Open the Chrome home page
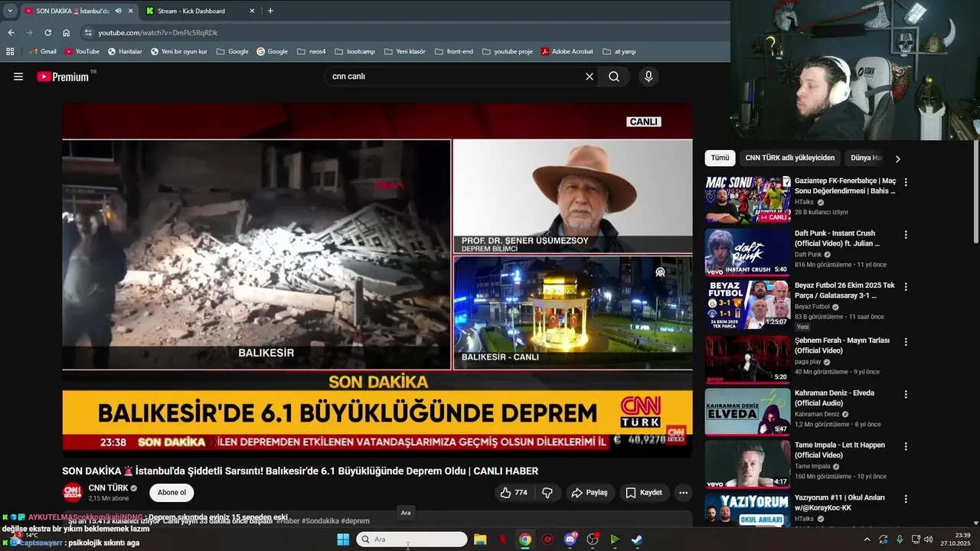Image resolution: width=980 pixels, height=551 pixels. point(67,33)
